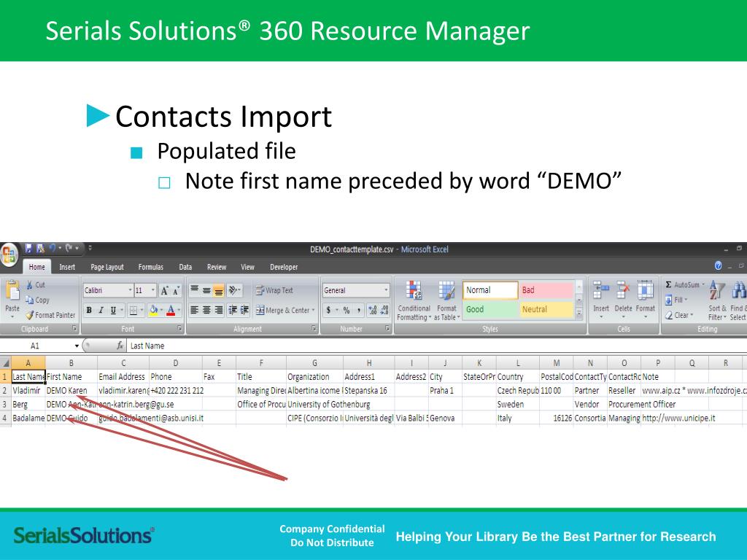Click the round Office button
747x560 pixels.
click(9, 254)
